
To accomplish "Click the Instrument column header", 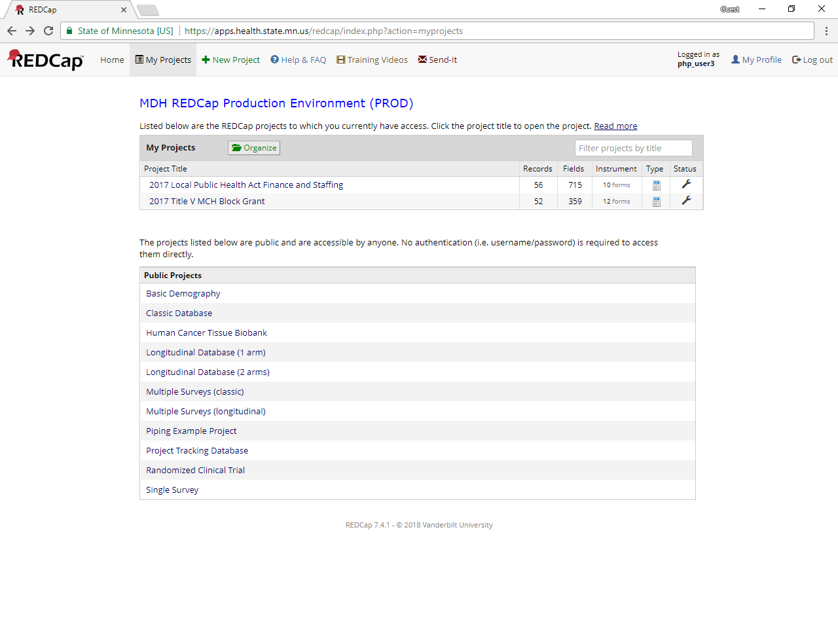I will 616,169.
